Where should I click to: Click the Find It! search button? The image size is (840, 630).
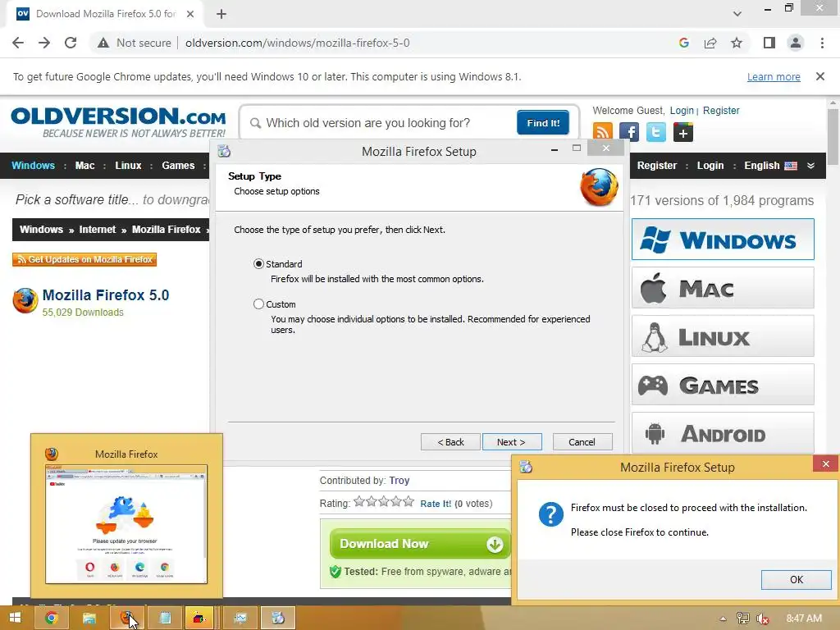point(543,123)
